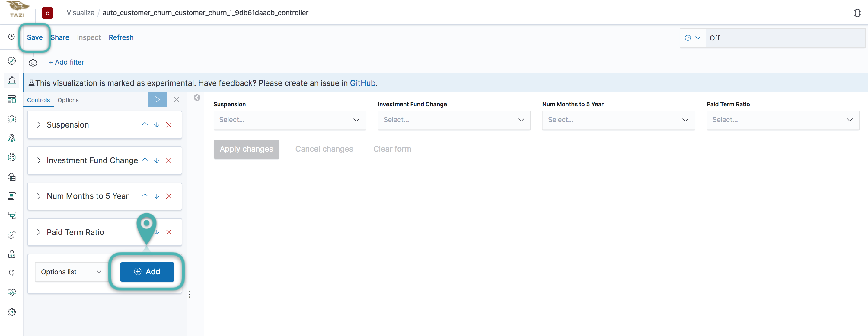Click the Apply changes button

pos(246,149)
